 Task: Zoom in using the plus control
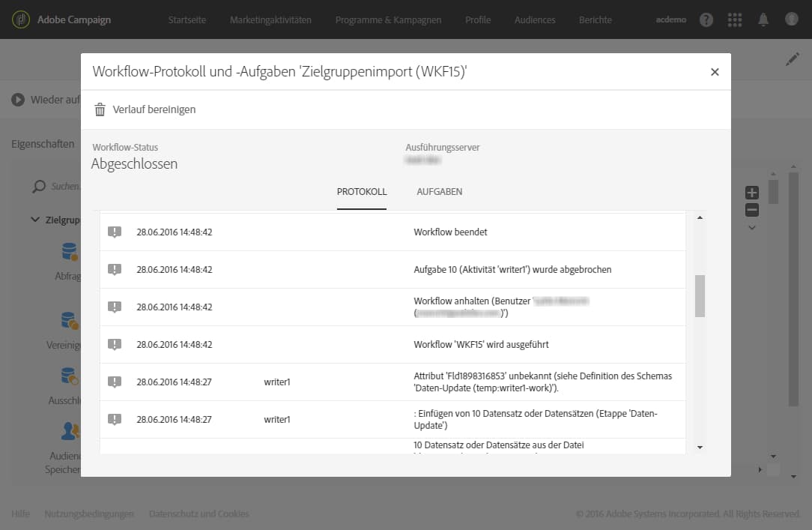click(751, 192)
